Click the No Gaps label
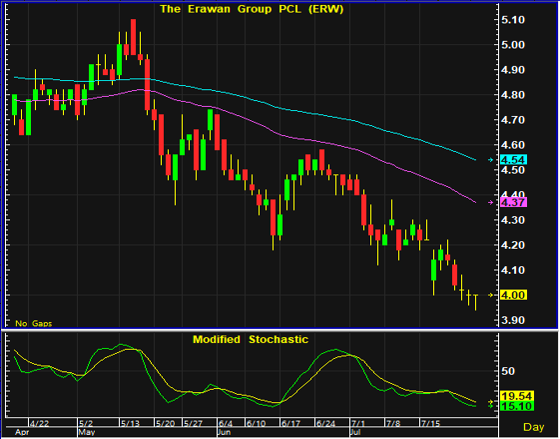 tap(34, 324)
